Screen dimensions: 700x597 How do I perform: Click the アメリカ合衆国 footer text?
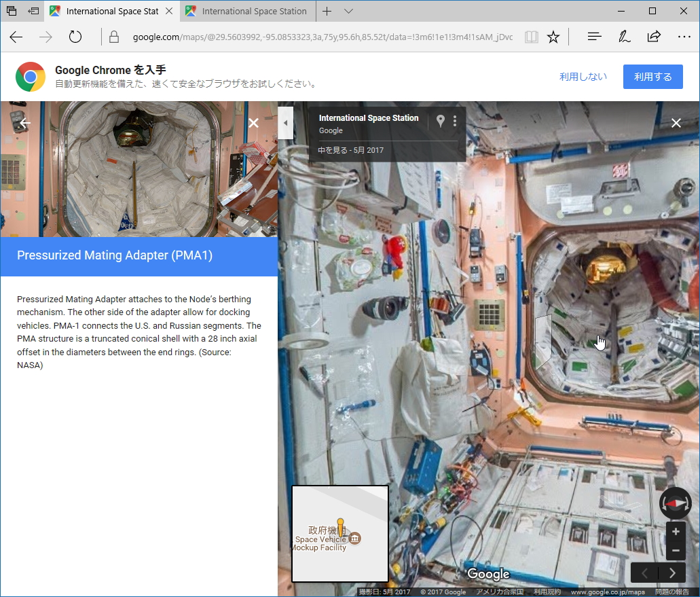[499, 592]
